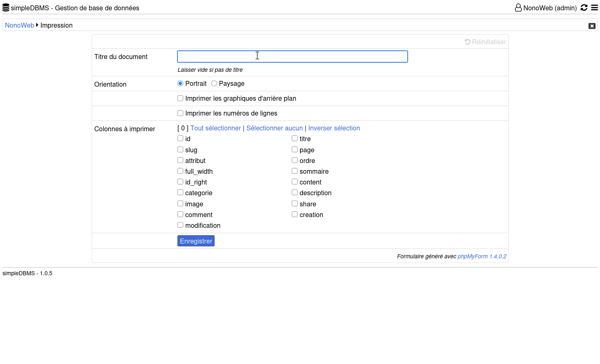
Task: Click the Réinitialiser reset icon
Action: [468, 42]
